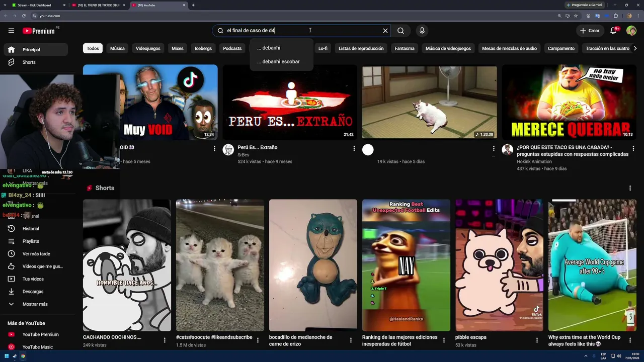Open Shorts in the sidebar
Screen dimensions: 644x362
[35, 62]
